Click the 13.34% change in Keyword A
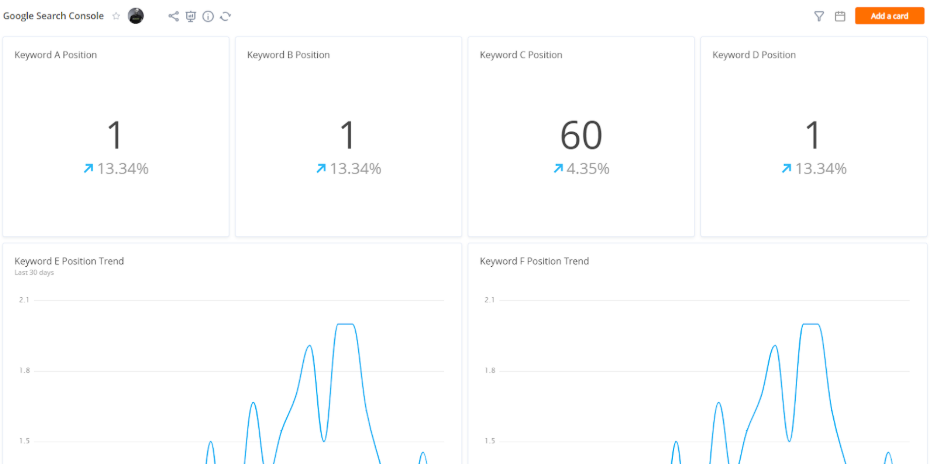This screenshot has width=940, height=464. coord(123,169)
